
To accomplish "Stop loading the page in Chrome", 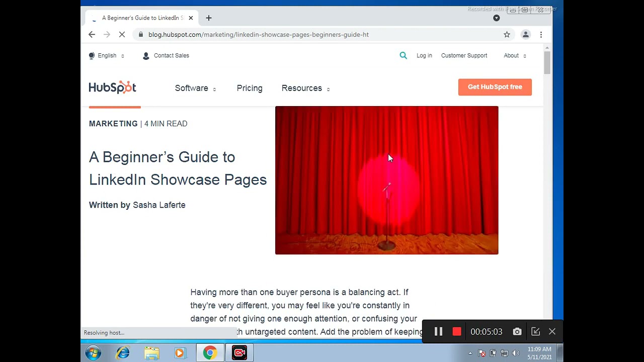I will point(122,35).
